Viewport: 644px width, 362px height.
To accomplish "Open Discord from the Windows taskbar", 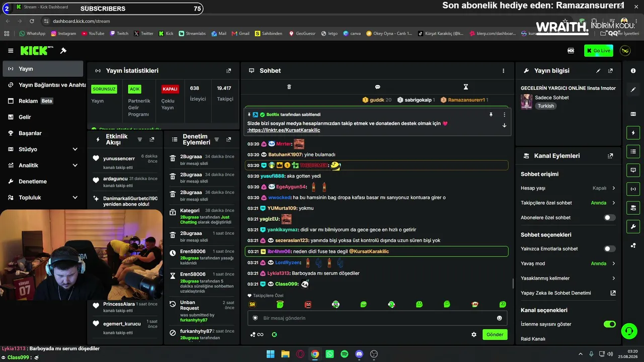I will [359, 354].
